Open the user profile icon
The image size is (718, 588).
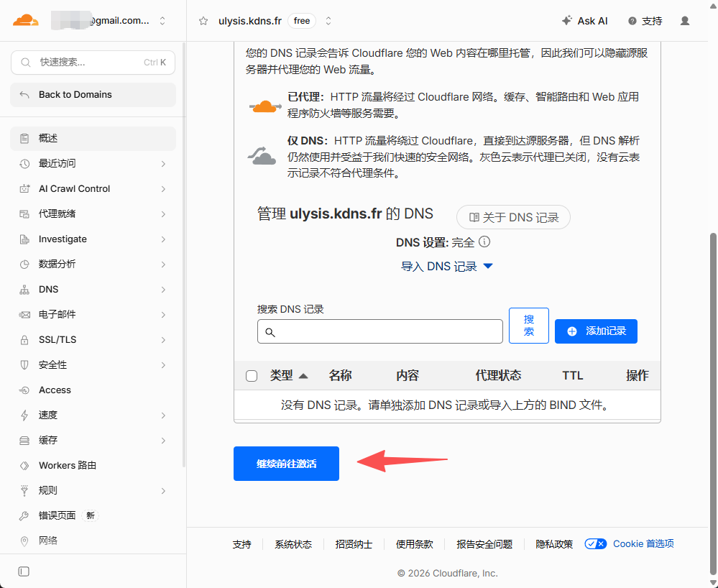(x=685, y=21)
